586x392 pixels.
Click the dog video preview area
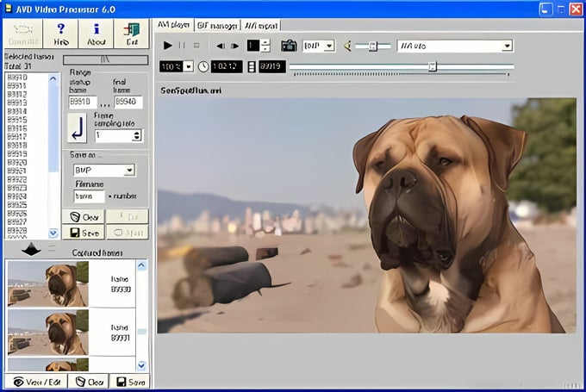[x=366, y=215]
